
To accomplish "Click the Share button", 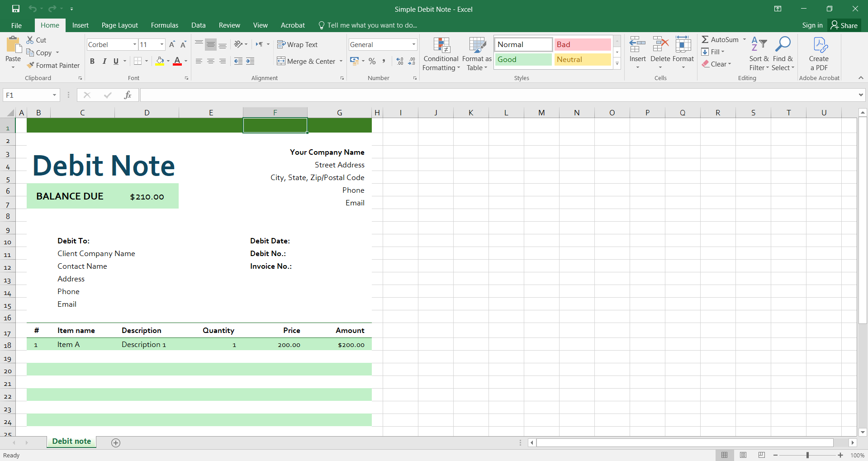I will [x=844, y=25].
